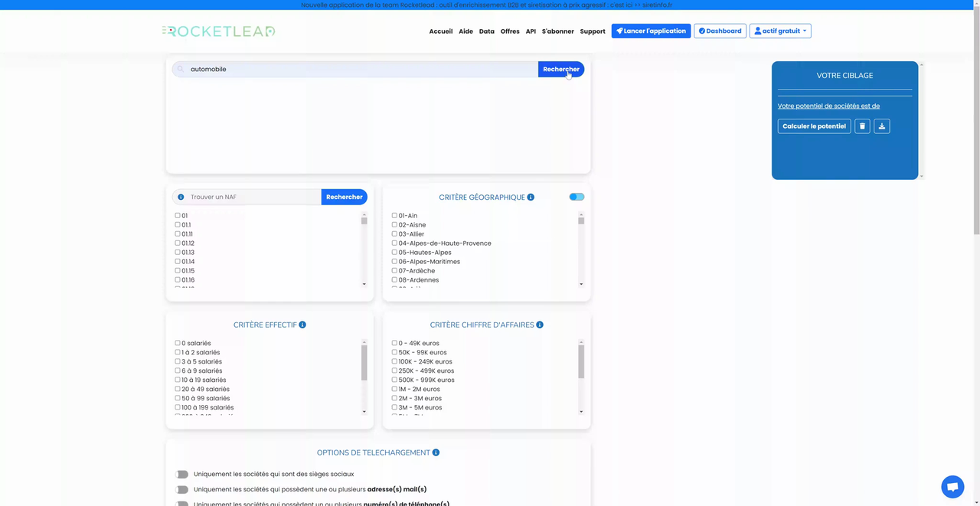Check the 3M - 5M euros checkbox
980x506 pixels.
click(394, 408)
